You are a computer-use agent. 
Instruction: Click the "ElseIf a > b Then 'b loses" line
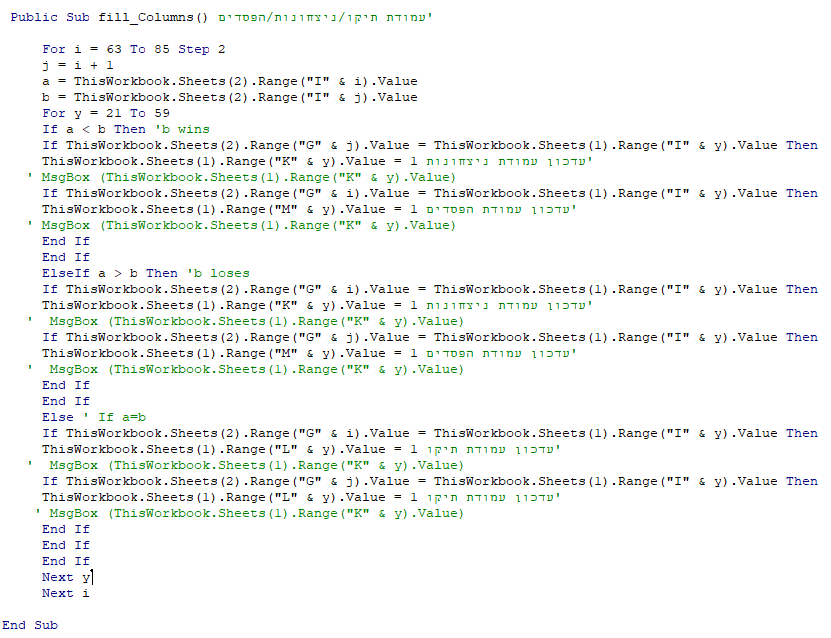(146, 273)
